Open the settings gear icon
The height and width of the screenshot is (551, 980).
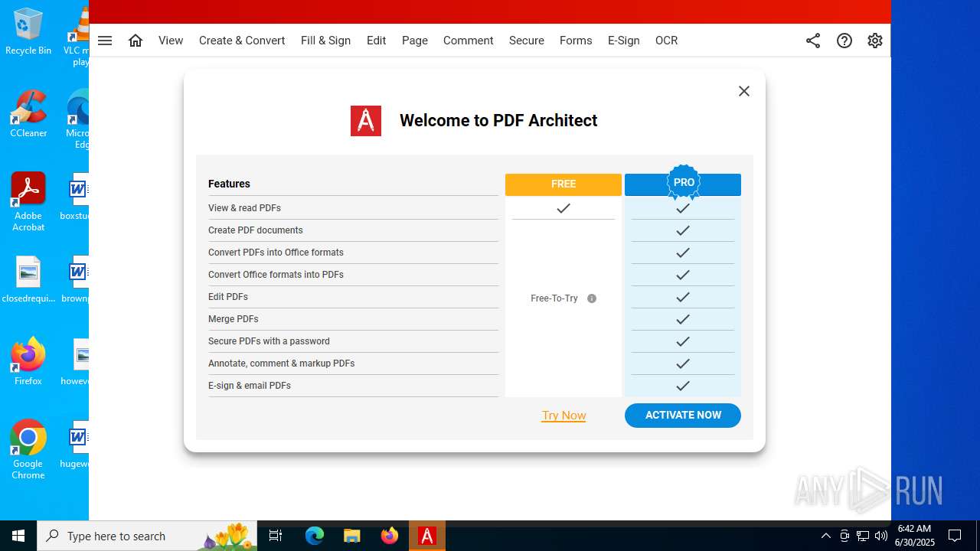pos(875,41)
